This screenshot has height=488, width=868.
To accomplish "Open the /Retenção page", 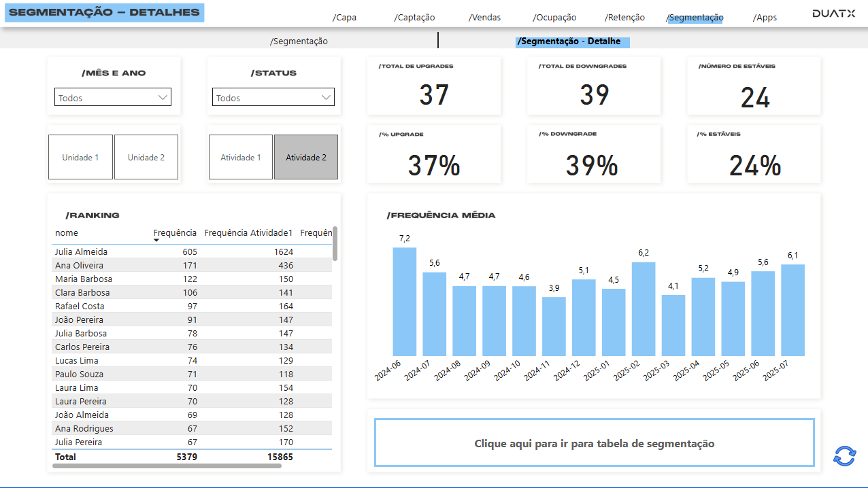I will click(x=624, y=18).
